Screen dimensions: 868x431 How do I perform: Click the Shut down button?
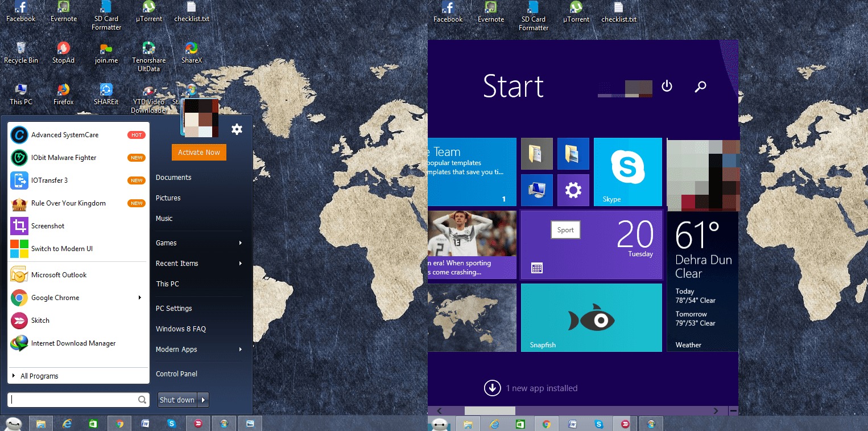177,400
